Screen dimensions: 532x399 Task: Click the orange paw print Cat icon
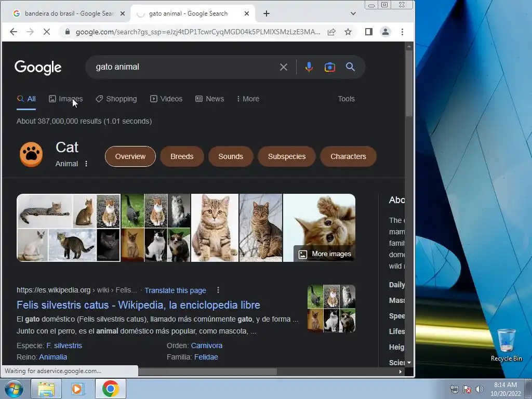(x=31, y=154)
